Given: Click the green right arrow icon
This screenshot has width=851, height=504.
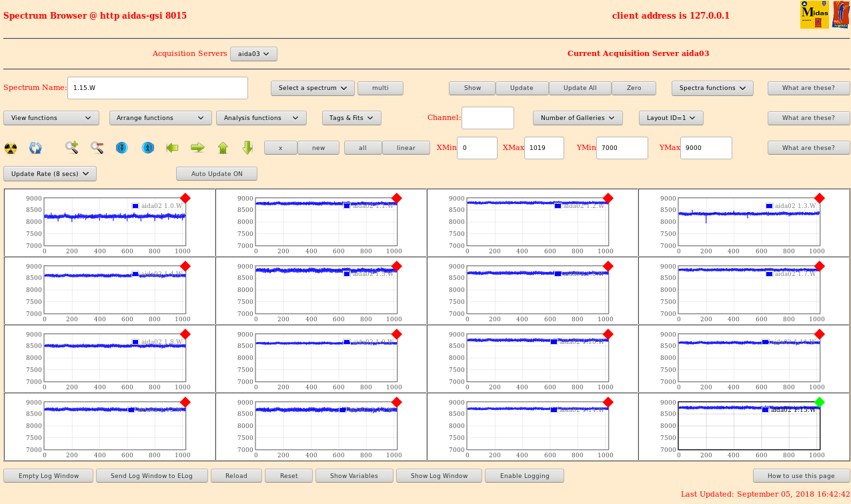Looking at the screenshot, I should coord(197,147).
